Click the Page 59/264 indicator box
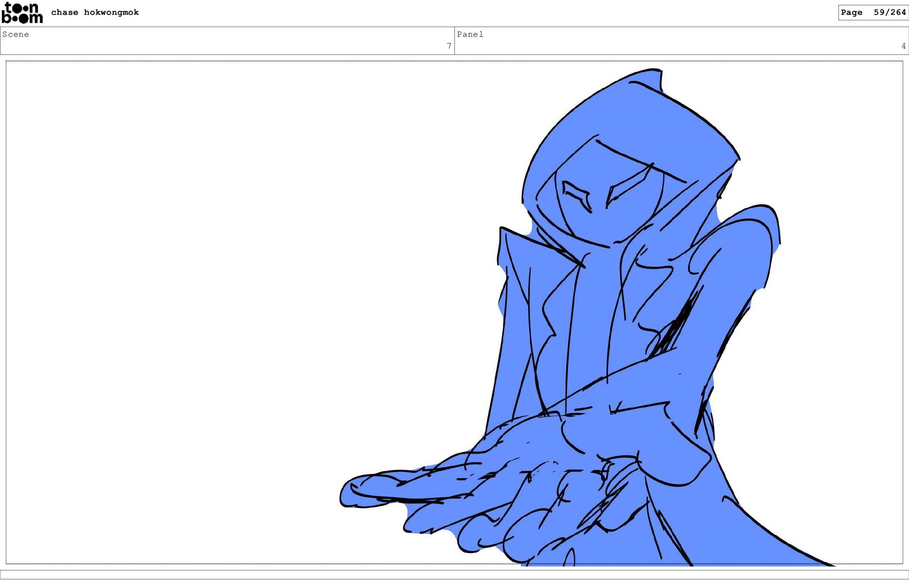This screenshot has height=588, width=909. [873, 12]
